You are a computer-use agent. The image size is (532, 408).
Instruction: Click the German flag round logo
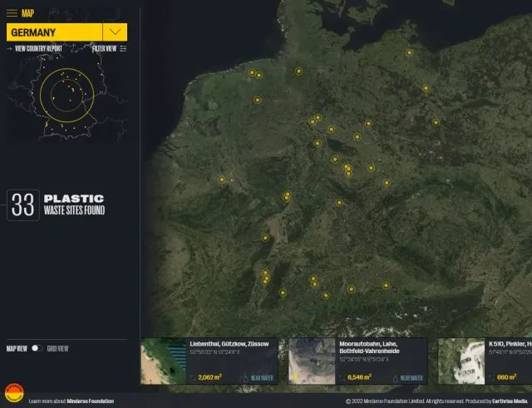[x=14, y=393]
